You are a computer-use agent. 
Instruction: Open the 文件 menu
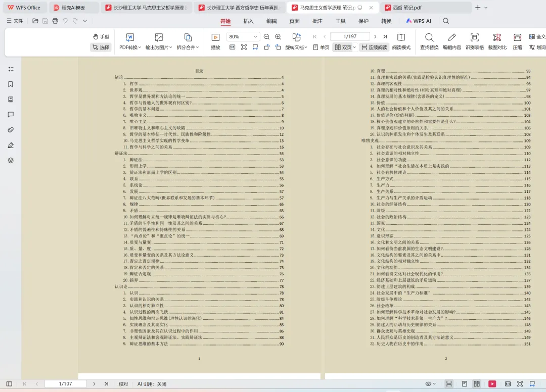[15, 21]
